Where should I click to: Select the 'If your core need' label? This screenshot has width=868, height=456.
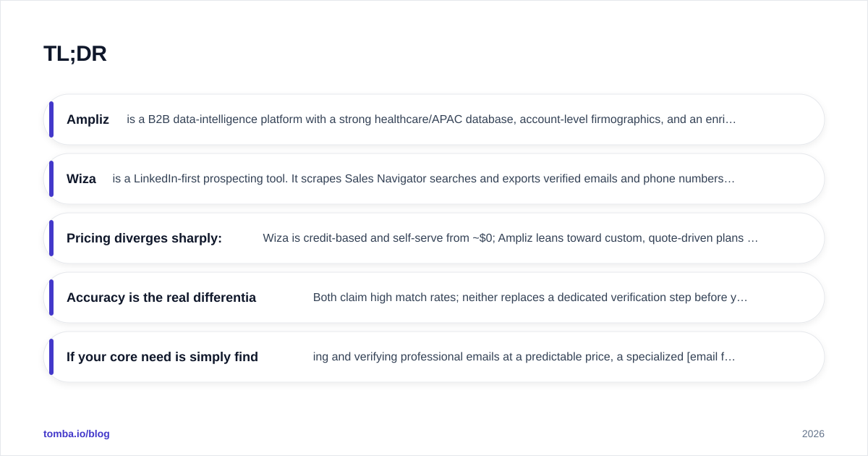pyautogui.click(x=162, y=357)
